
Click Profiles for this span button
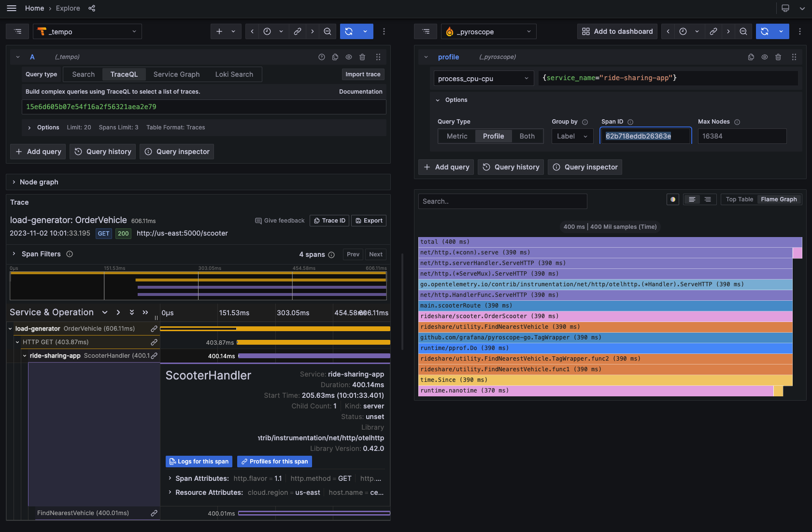point(274,462)
